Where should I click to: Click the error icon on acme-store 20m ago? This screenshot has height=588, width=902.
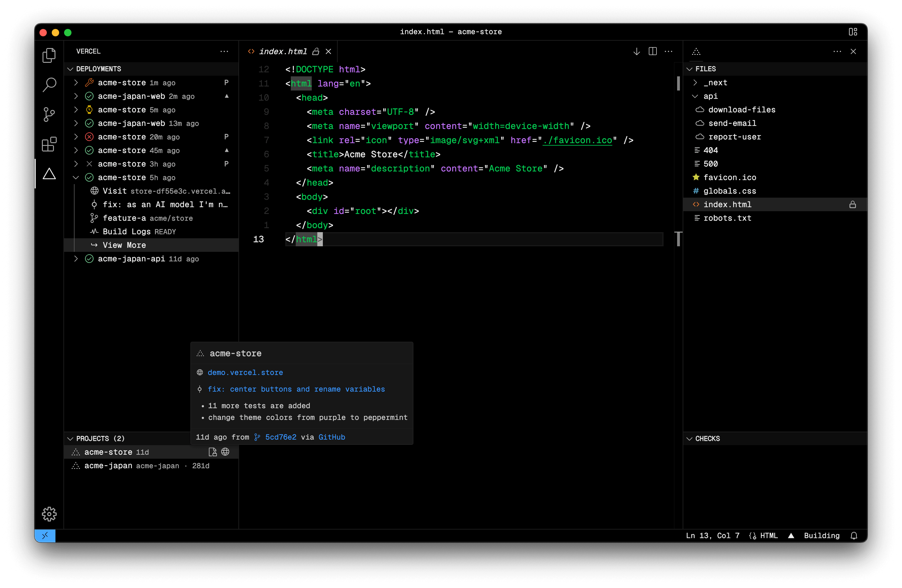[89, 137]
